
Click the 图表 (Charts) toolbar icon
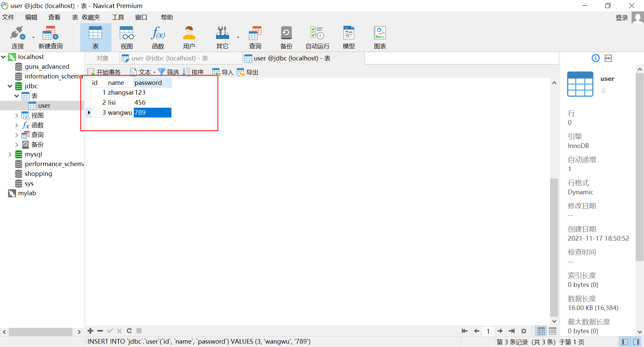point(379,37)
